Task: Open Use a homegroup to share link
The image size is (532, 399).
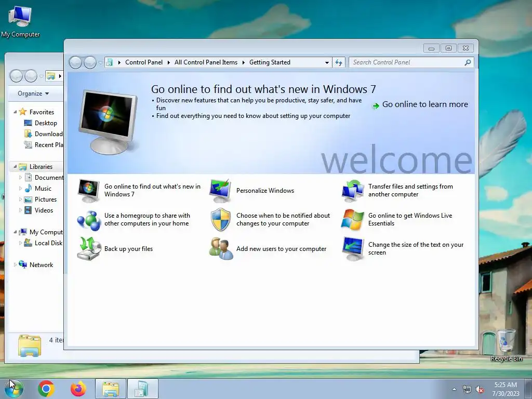Action: 147,220
